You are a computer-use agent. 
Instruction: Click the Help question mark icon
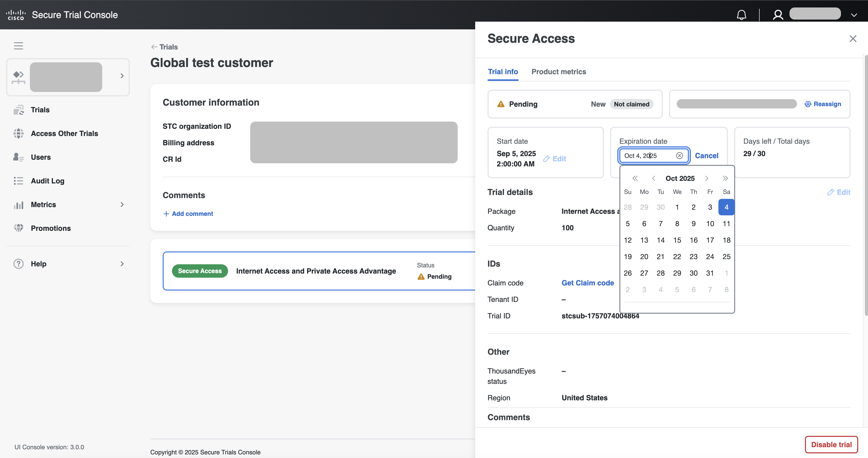pyautogui.click(x=19, y=264)
